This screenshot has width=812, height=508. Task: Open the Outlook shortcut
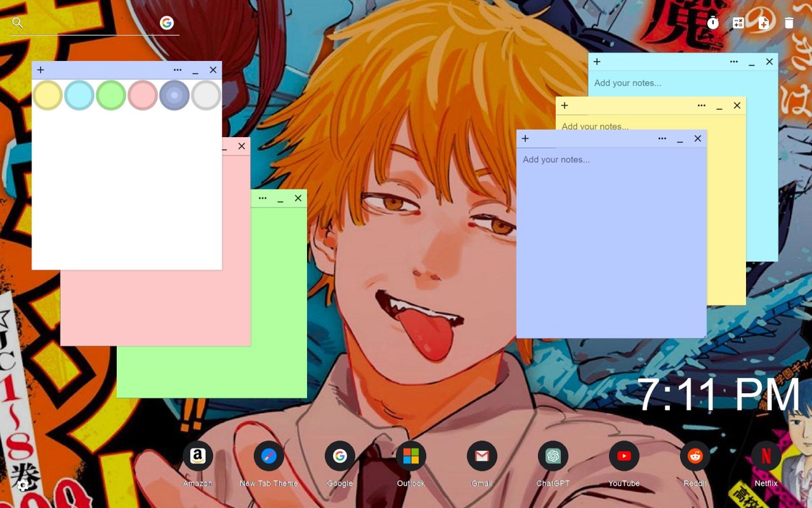(x=411, y=456)
